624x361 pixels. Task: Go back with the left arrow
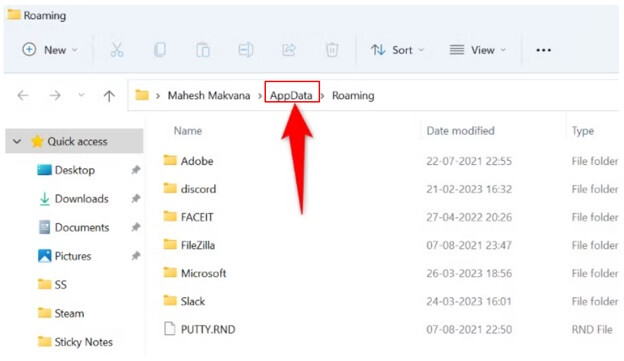coord(23,96)
